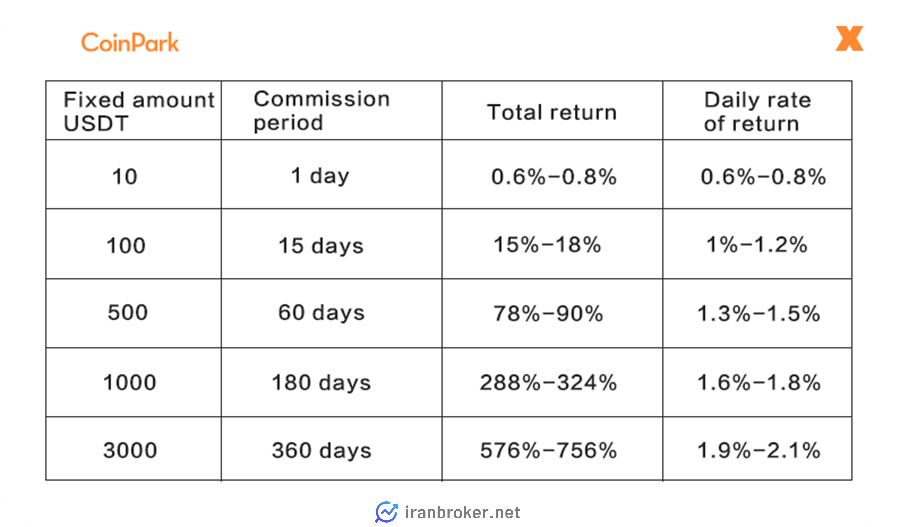Open the iranbroker.net link

tap(463, 512)
